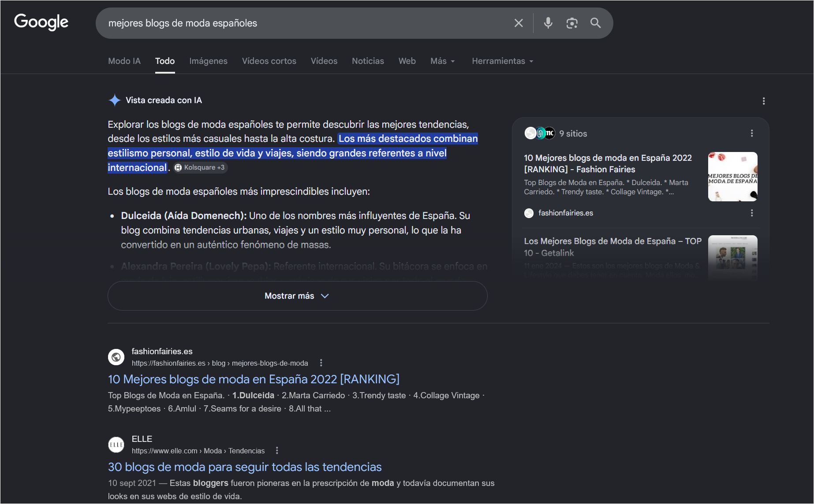Image resolution: width=814 pixels, height=504 pixels.
Task: Clear the search query with the X icon
Action: (519, 23)
